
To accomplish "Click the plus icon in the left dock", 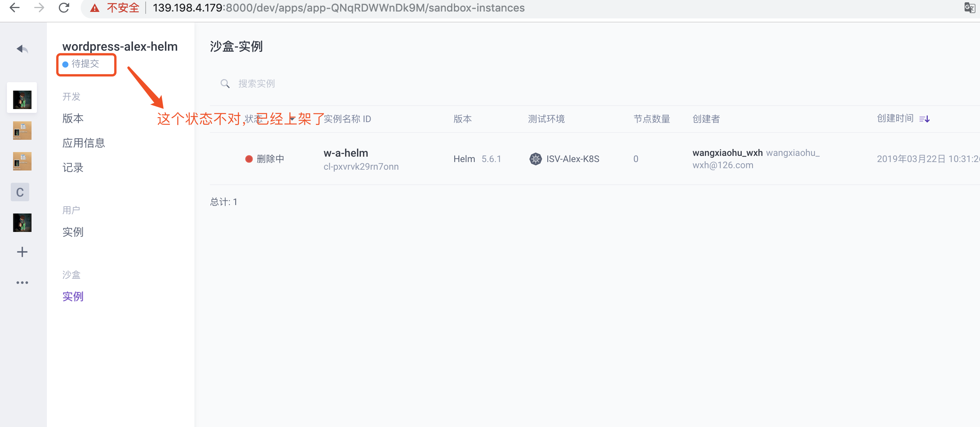I will (x=22, y=252).
